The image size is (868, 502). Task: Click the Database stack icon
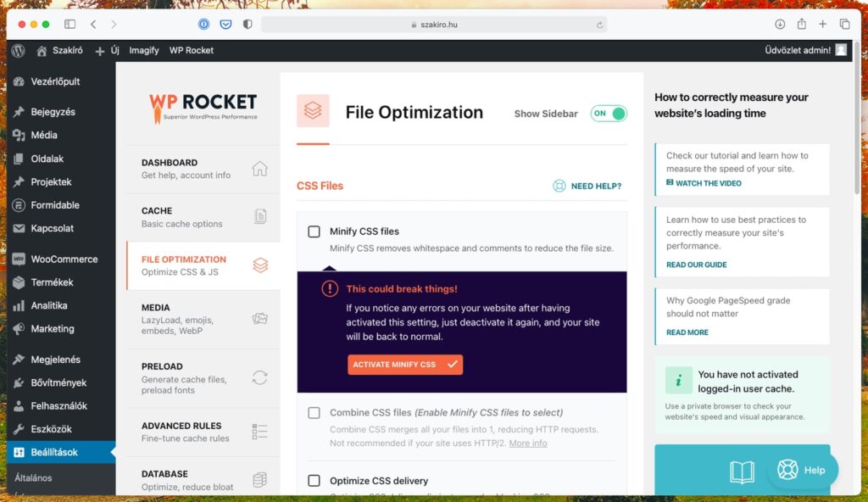(260, 480)
